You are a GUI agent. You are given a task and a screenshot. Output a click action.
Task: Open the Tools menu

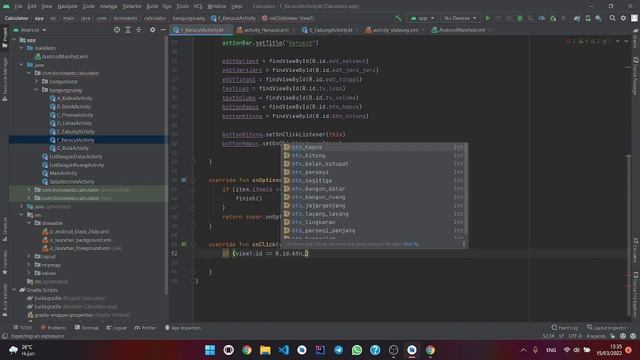[182, 6]
